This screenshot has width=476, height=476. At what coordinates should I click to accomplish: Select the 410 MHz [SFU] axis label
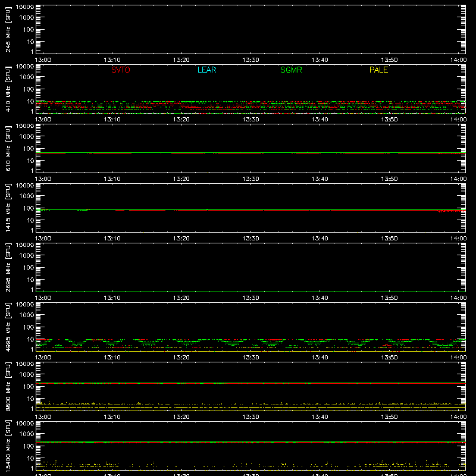8,89
